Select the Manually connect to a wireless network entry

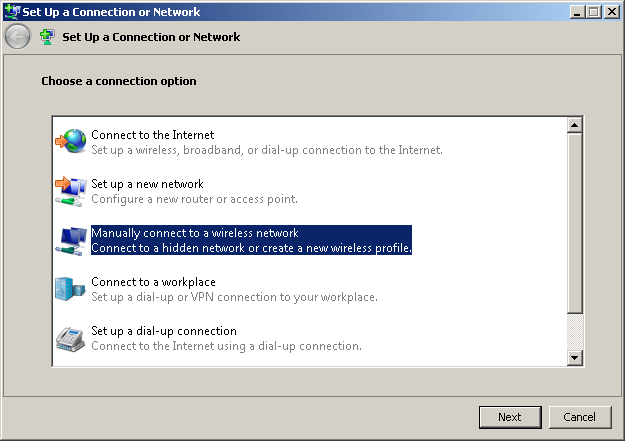(x=251, y=240)
